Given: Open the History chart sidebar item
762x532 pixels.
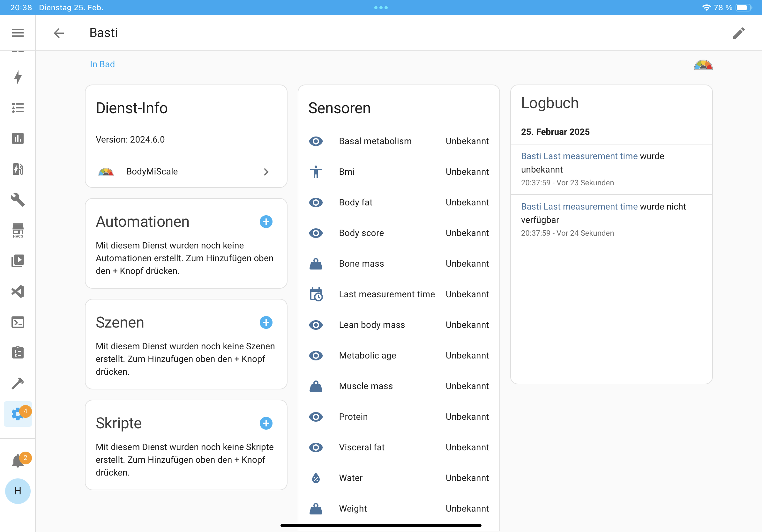Looking at the screenshot, I should click(x=18, y=138).
